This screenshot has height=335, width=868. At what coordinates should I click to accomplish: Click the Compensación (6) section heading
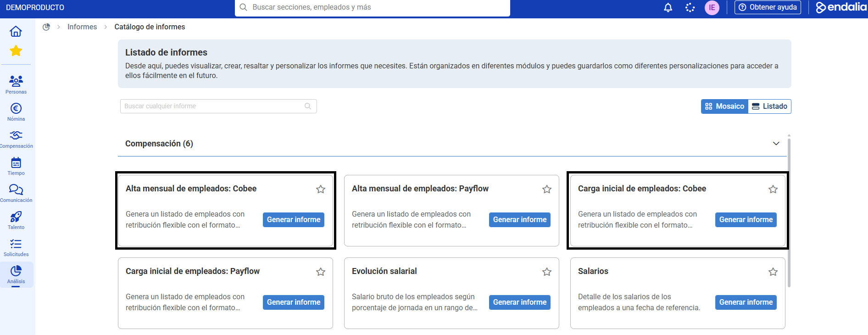[x=159, y=144]
